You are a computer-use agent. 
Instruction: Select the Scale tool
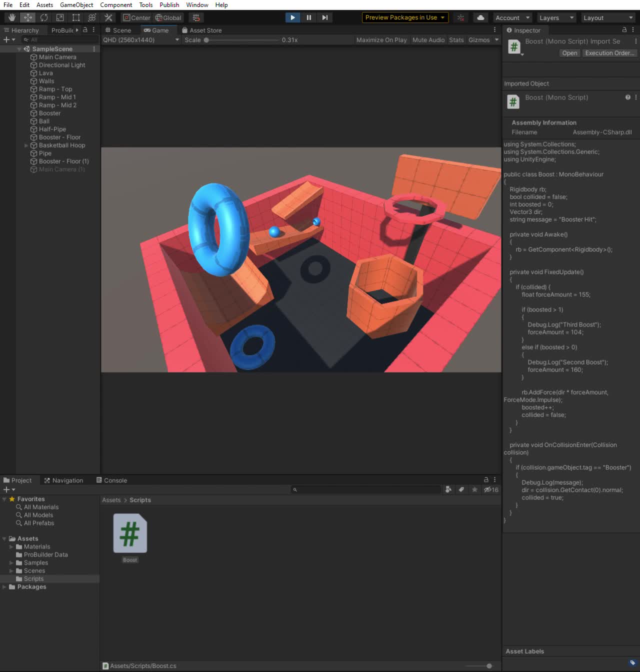point(60,17)
